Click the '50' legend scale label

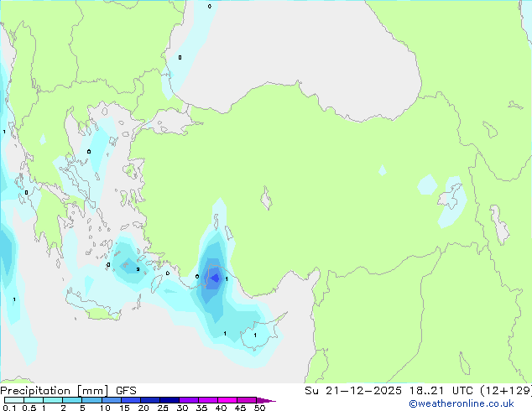(x=259, y=408)
